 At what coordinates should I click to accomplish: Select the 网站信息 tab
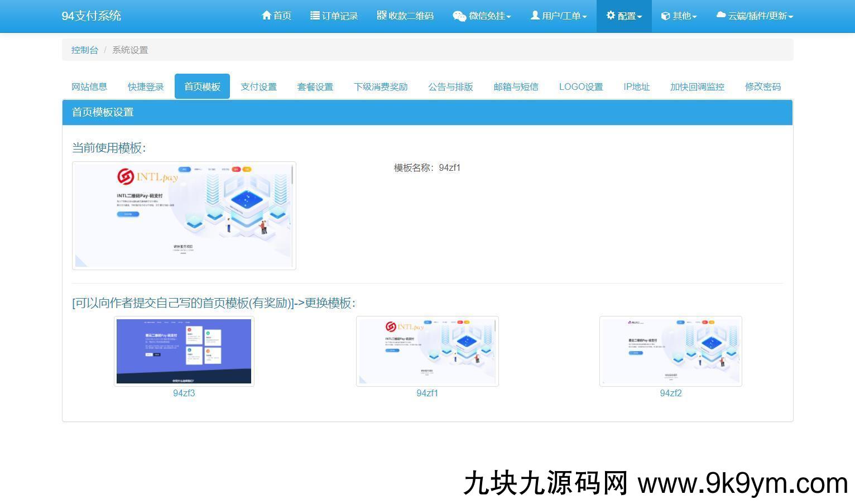point(89,87)
